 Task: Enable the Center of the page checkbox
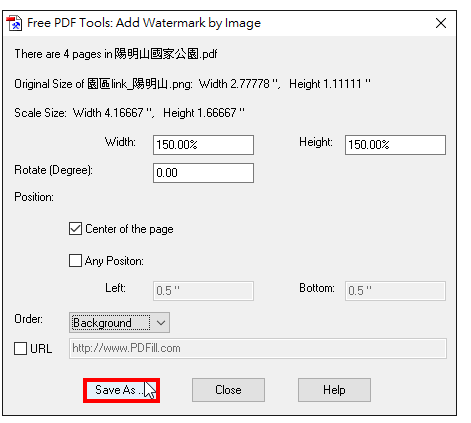click(75, 229)
